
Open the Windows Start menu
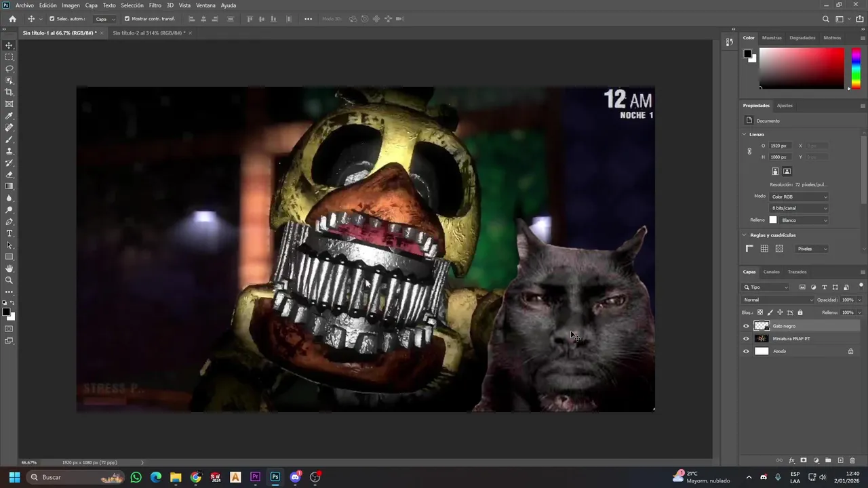(x=14, y=477)
